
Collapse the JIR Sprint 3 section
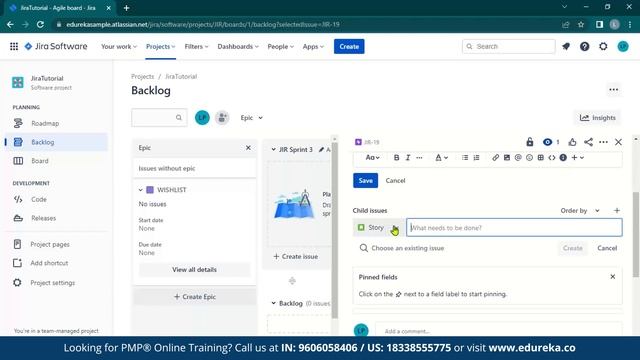(x=273, y=150)
